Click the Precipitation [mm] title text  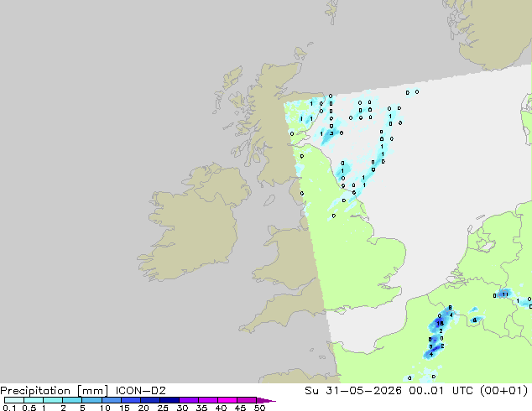tap(55, 391)
